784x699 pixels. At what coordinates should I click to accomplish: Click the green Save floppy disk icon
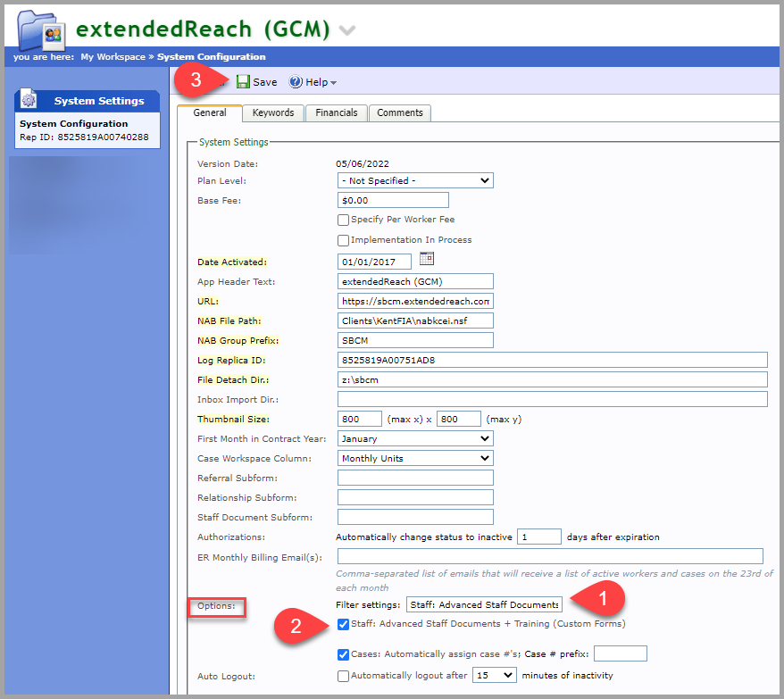pyautogui.click(x=243, y=82)
